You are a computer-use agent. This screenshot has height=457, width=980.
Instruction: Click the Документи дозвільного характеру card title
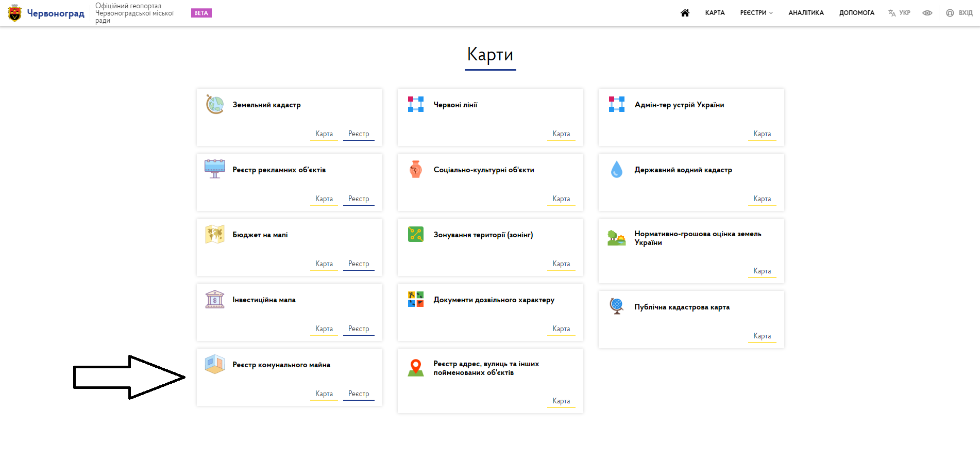494,300
